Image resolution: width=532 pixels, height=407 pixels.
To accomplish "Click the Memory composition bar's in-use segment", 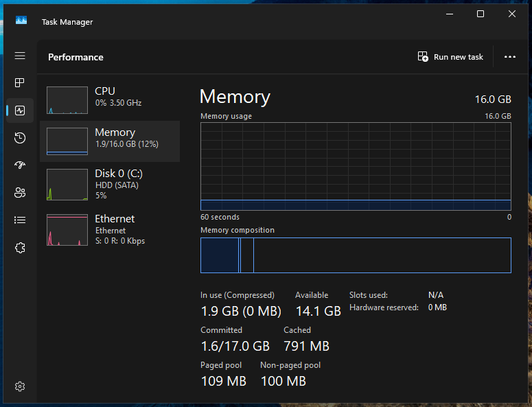I will pos(220,255).
